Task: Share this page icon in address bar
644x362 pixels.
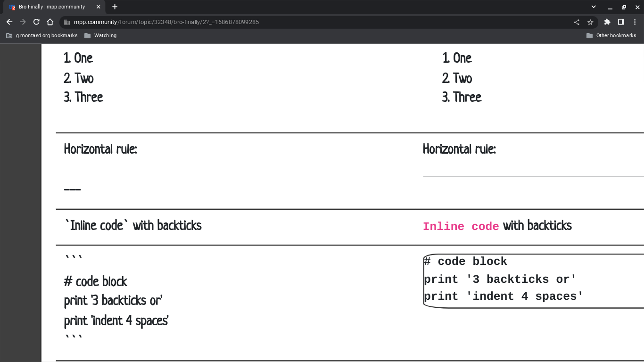Action: pyautogui.click(x=577, y=22)
